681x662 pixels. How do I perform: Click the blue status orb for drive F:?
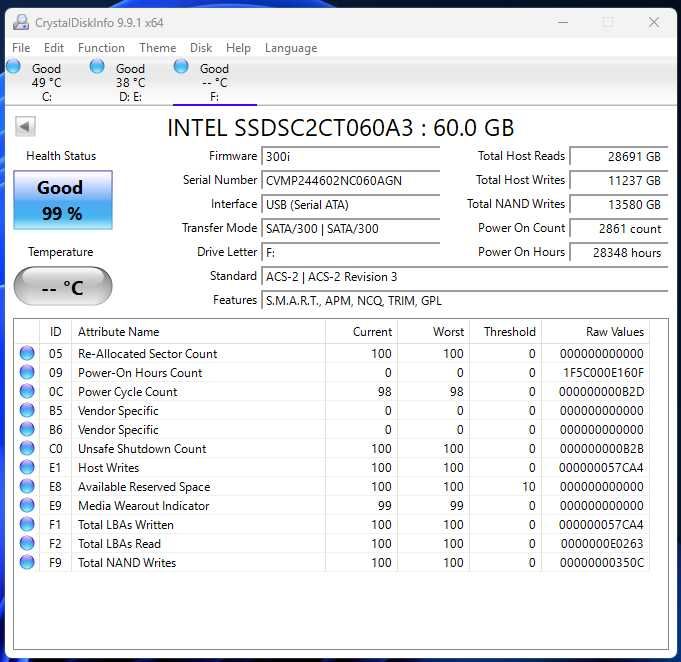(181, 66)
